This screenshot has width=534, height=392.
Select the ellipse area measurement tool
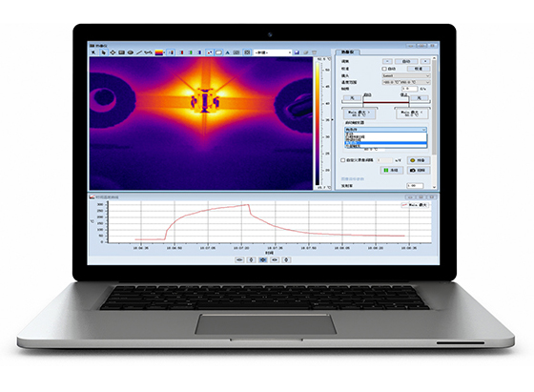coord(131,52)
